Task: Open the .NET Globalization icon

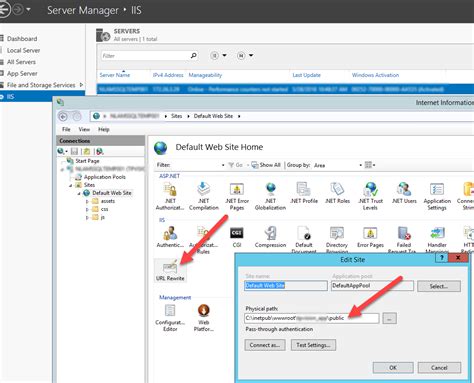Action: [x=270, y=196]
